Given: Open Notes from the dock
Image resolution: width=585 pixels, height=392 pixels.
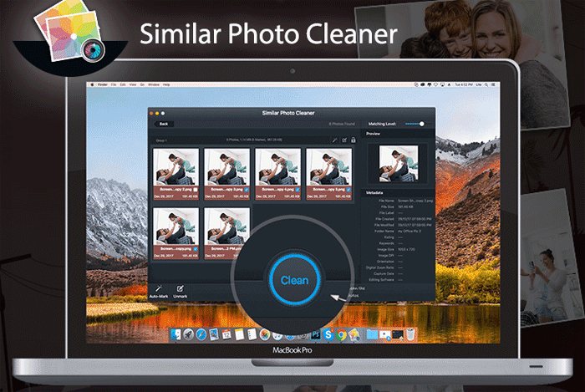Looking at the screenshot, I should tap(239, 334).
